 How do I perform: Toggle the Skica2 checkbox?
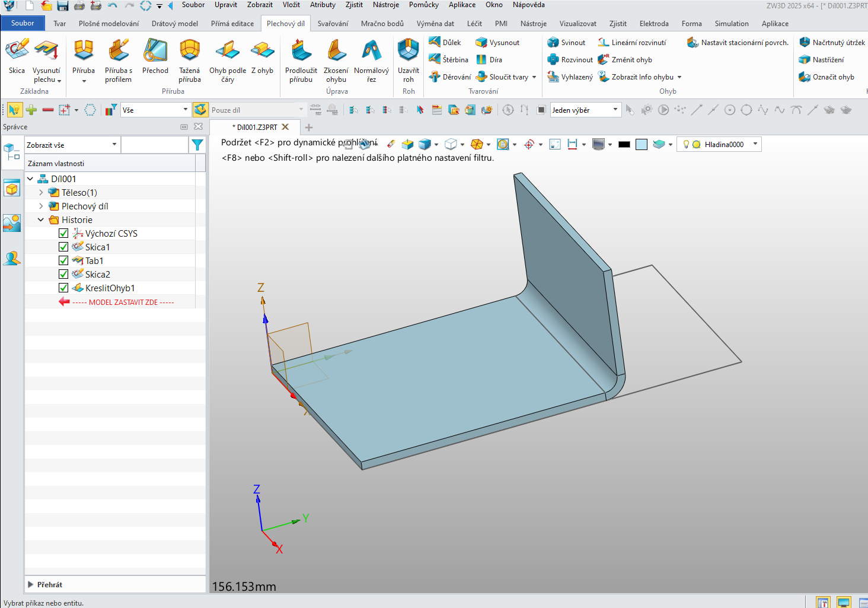(63, 274)
